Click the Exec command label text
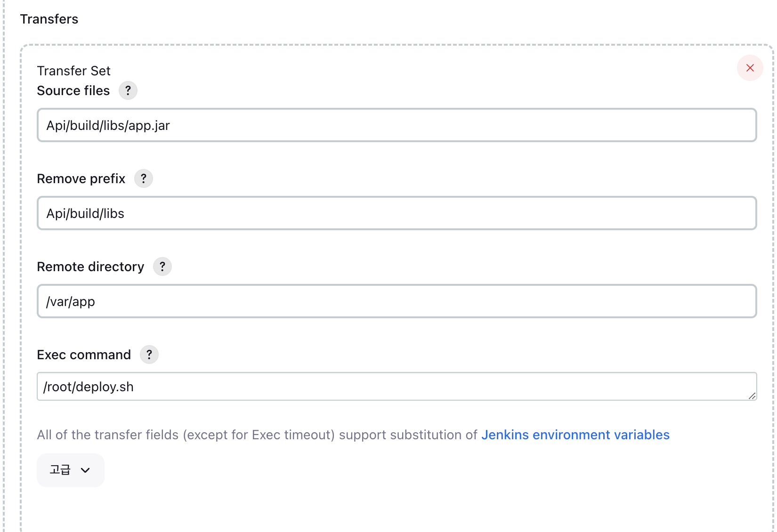 (x=84, y=355)
